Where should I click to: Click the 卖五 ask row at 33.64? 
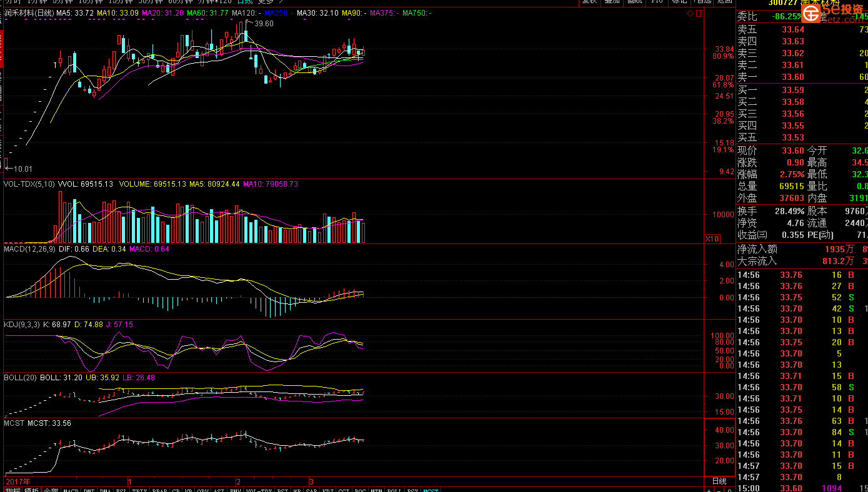coord(802,29)
